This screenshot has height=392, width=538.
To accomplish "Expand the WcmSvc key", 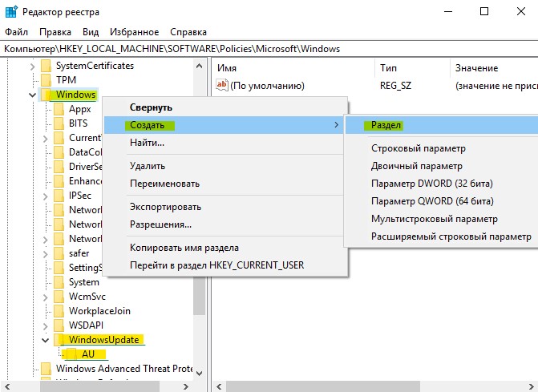I will click(x=45, y=297).
